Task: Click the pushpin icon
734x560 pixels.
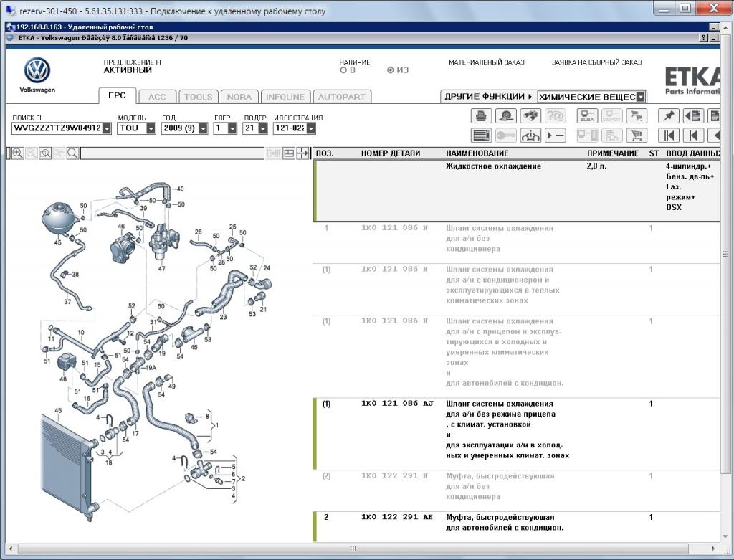Action: tap(669, 115)
